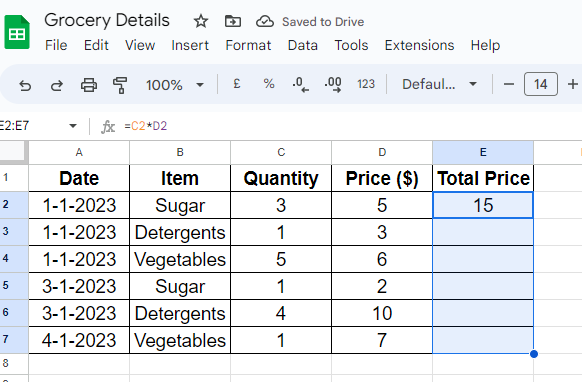582x382 pixels.
Task: Increase decimal places icon
Action: [x=333, y=84]
